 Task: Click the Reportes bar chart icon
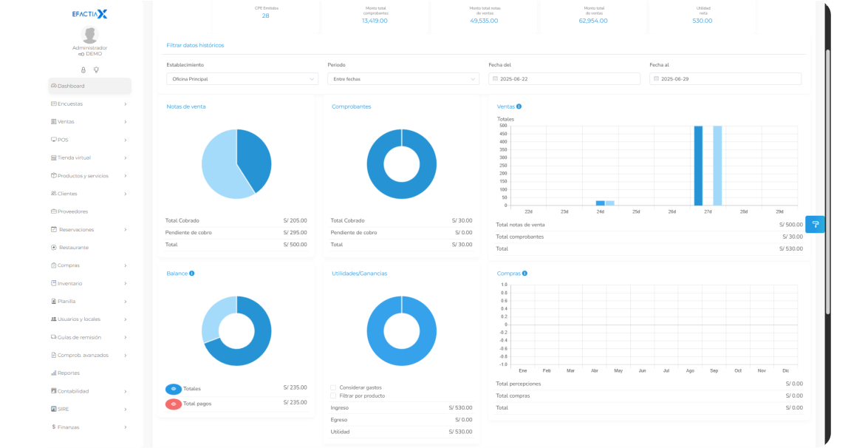pos(54,373)
